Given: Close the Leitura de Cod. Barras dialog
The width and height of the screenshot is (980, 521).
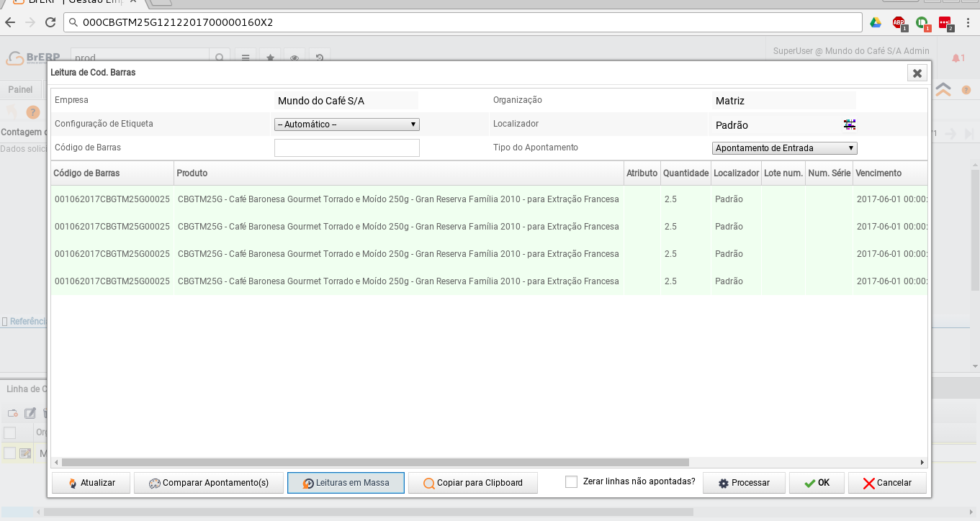Looking at the screenshot, I should coord(917,73).
